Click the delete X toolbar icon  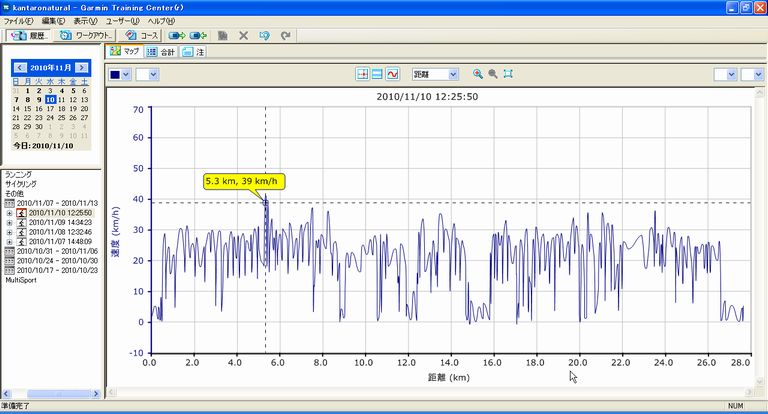click(x=243, y=35)
